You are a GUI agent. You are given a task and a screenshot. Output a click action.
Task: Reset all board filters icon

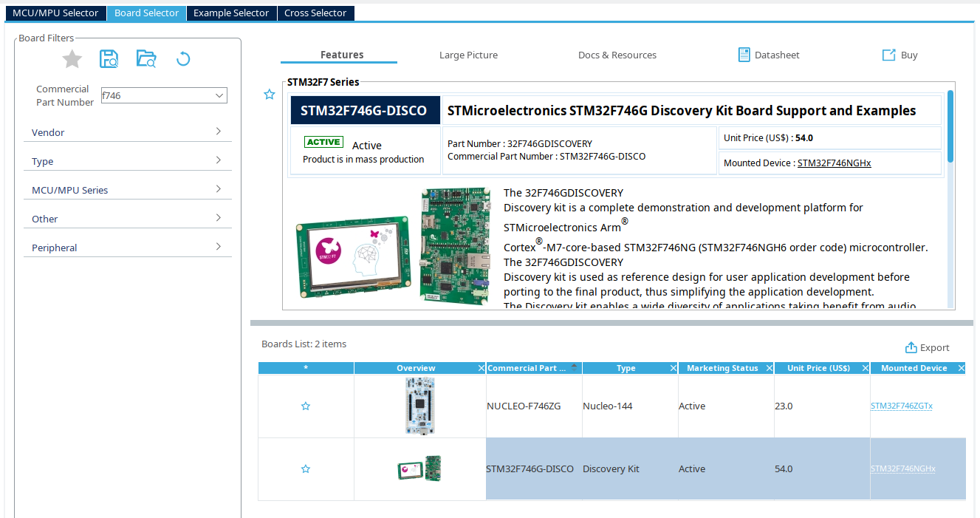(x=183, y=59)
